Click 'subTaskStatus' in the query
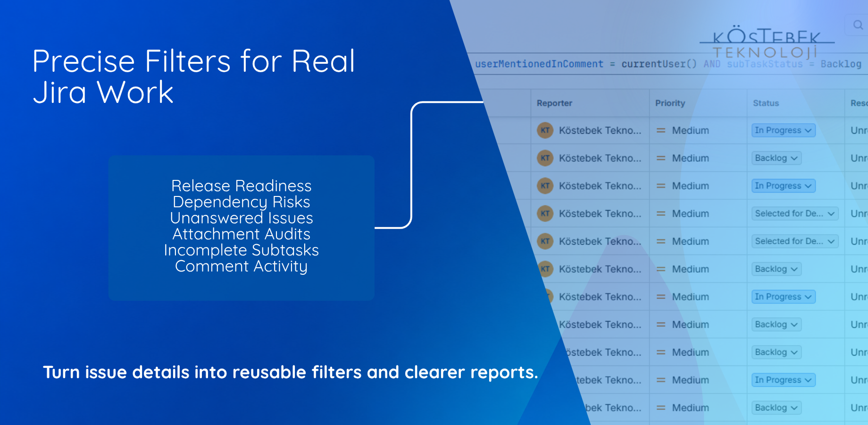868x425 pixels. tap(764, 64)
